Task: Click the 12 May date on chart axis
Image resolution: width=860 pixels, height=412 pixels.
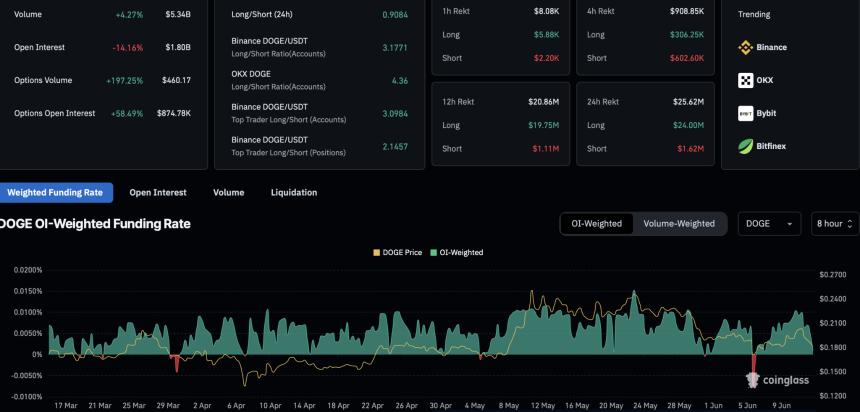Action: (544, 406)
